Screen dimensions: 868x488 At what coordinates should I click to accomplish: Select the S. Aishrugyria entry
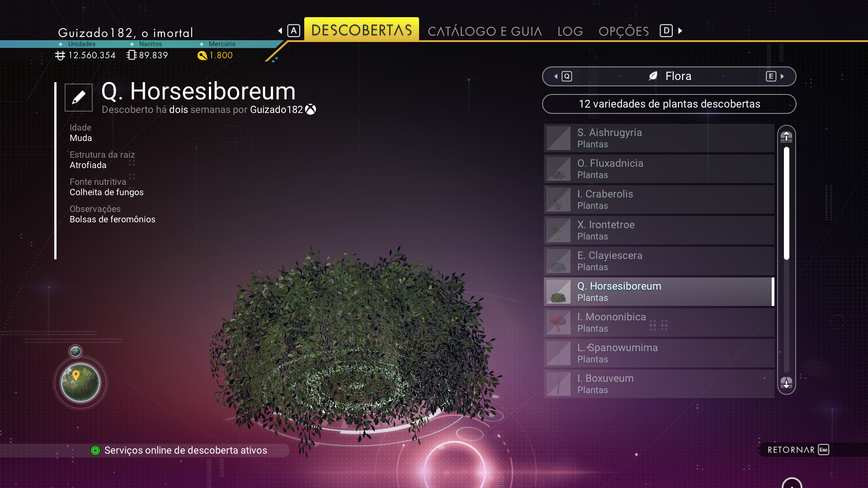659,138
